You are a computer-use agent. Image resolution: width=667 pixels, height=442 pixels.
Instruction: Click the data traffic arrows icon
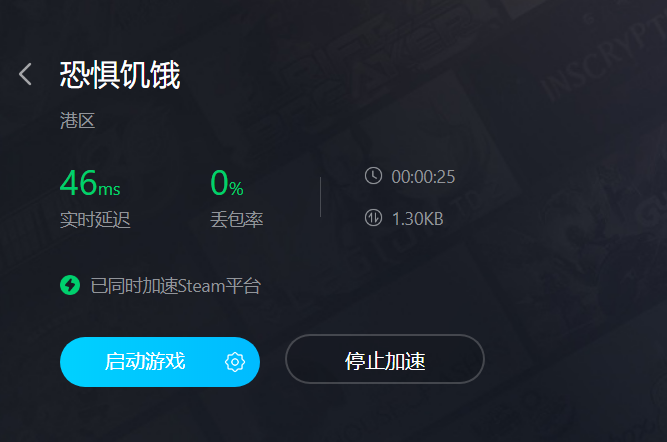pos(373,218)
